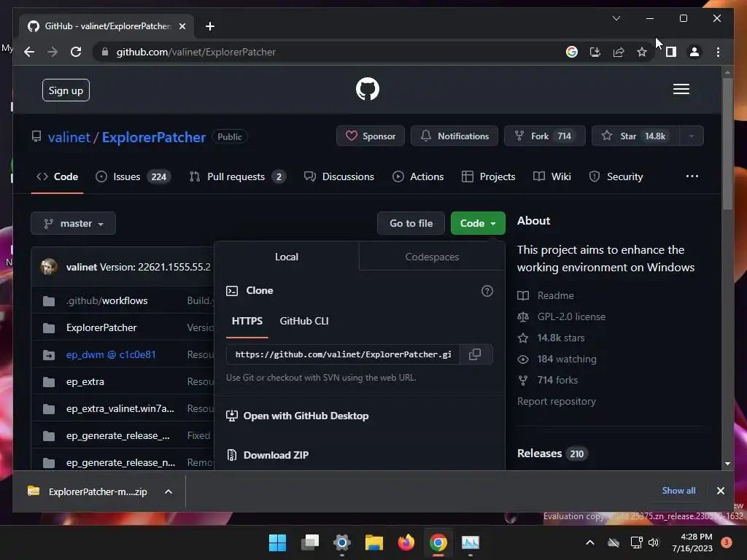Open the Discussions tab

pyautogui.click(x=339, y=176)
